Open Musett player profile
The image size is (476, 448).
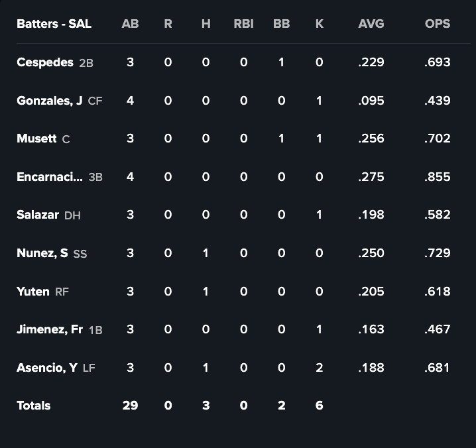36,139
